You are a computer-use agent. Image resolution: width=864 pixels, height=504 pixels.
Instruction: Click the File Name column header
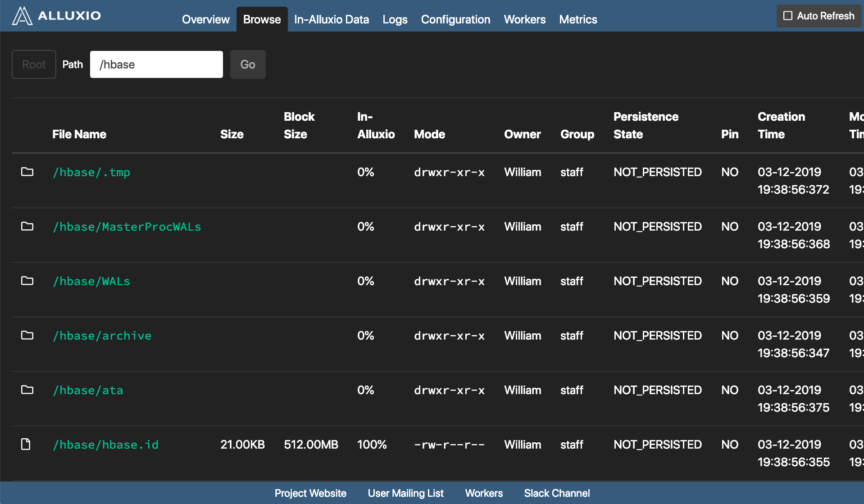(79, 134)
